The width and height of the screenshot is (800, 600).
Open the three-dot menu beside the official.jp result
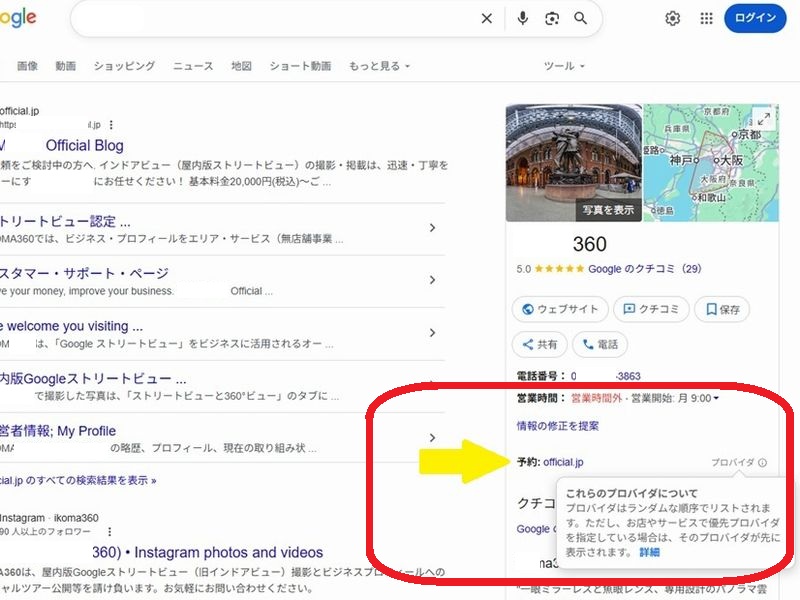coord(111,125)
